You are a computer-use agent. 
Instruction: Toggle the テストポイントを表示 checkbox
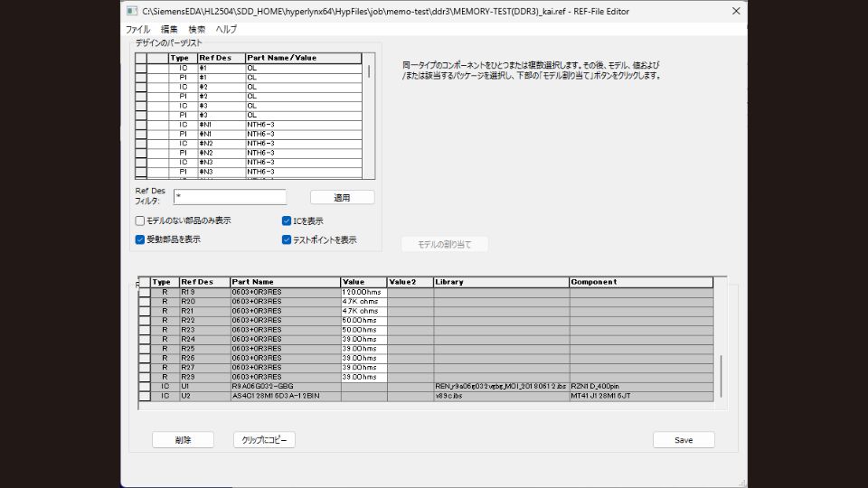(x=287, y=239)
